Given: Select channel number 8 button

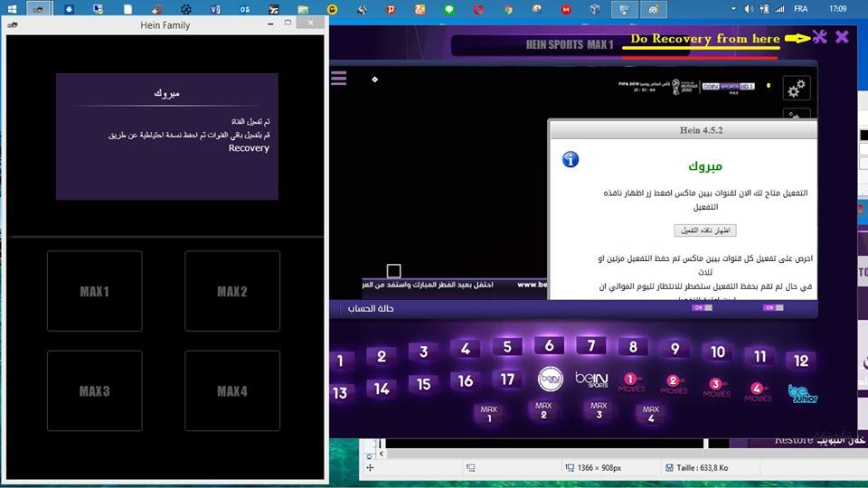Looking at the screenshot, I should (x=633, y=347).
